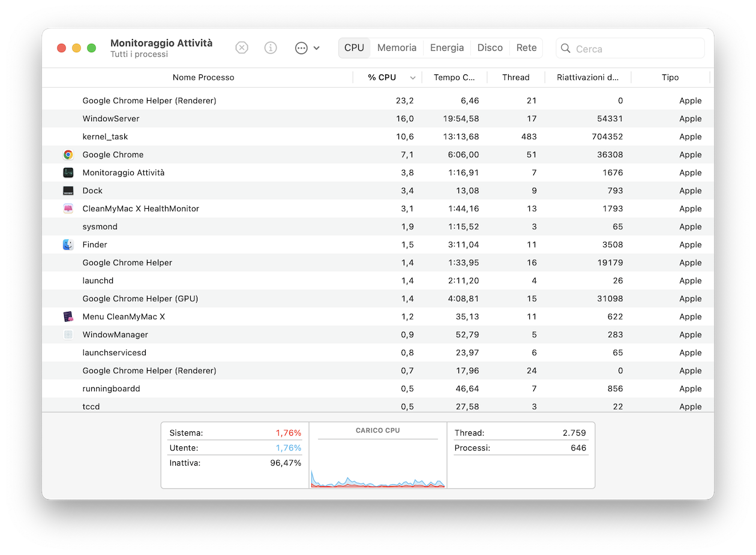Click the 483 thread count cell
Image resolution: width=756 pixels, height=555 pixels.
(529, 137)
